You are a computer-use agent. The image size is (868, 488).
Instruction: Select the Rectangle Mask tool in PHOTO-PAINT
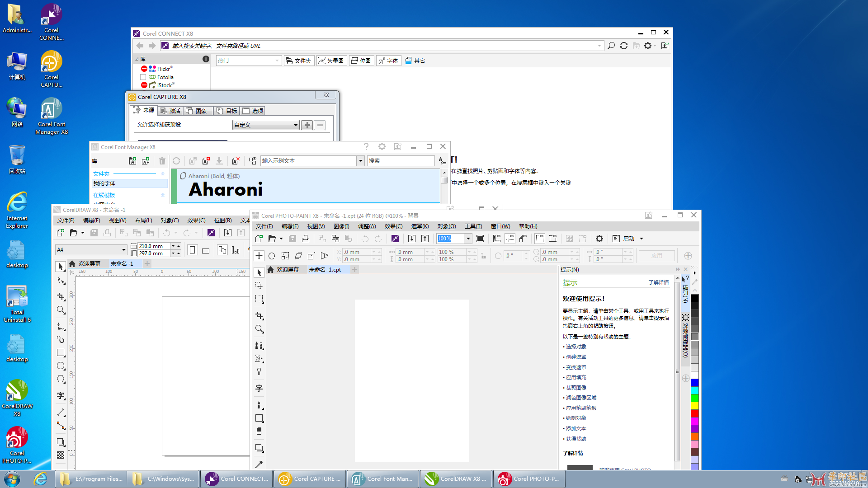[x=259, y=299]
